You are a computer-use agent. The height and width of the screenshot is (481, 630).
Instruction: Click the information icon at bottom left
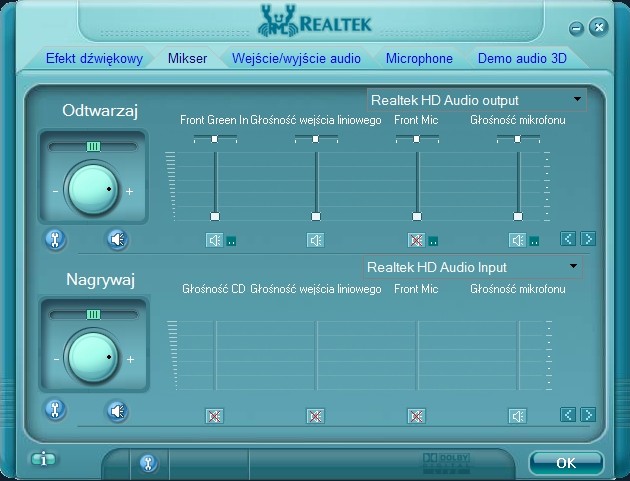click(43, 460)
